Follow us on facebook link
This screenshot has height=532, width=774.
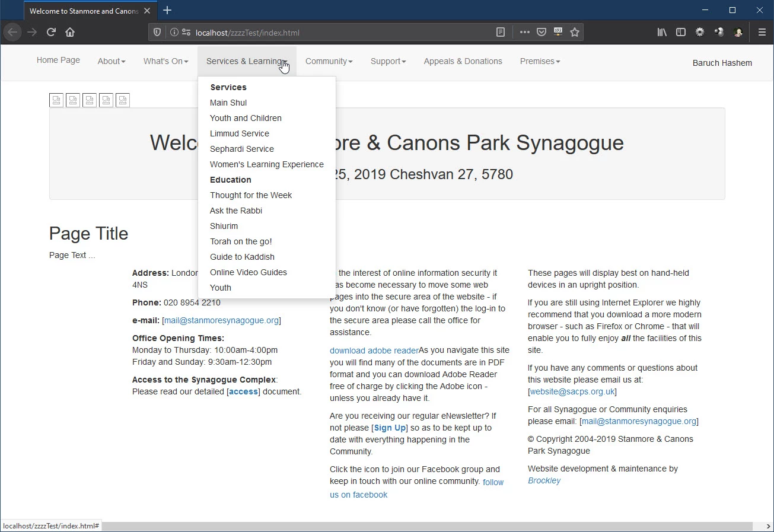pos(416,488)
